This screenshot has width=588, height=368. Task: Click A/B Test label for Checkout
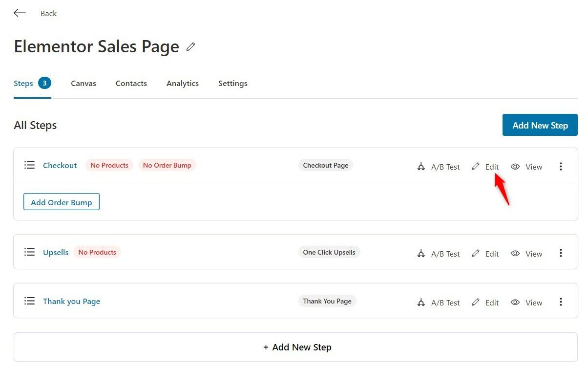445,167
